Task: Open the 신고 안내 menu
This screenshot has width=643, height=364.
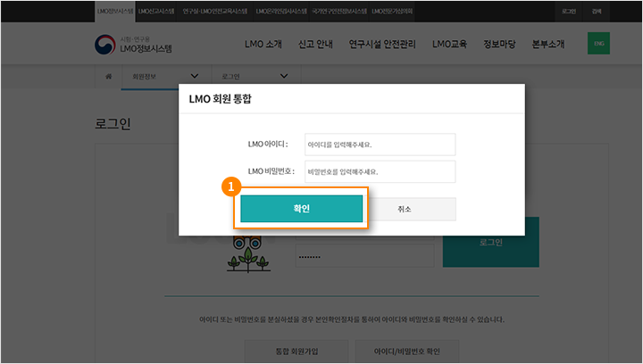Action: [x=315, y=44]
